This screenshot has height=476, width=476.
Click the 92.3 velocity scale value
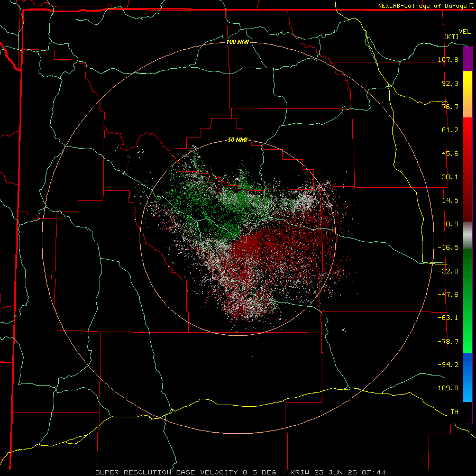(450, 83)
